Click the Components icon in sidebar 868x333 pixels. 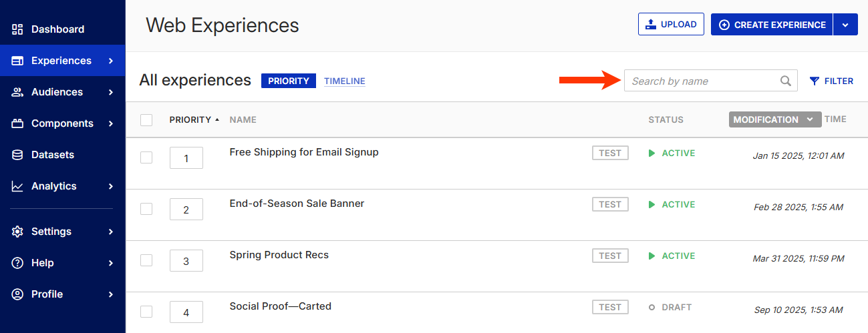tap(18, 123)
